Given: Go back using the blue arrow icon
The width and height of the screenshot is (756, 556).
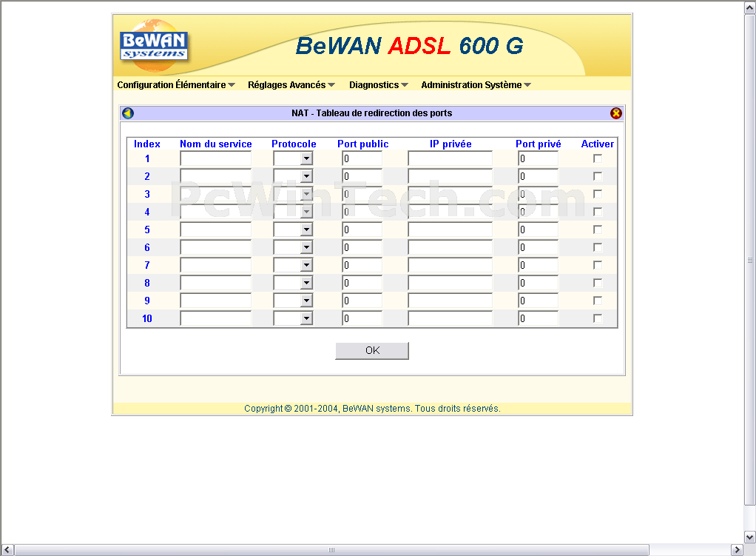Looking at the screenshot, I should (x=128, y=113).
